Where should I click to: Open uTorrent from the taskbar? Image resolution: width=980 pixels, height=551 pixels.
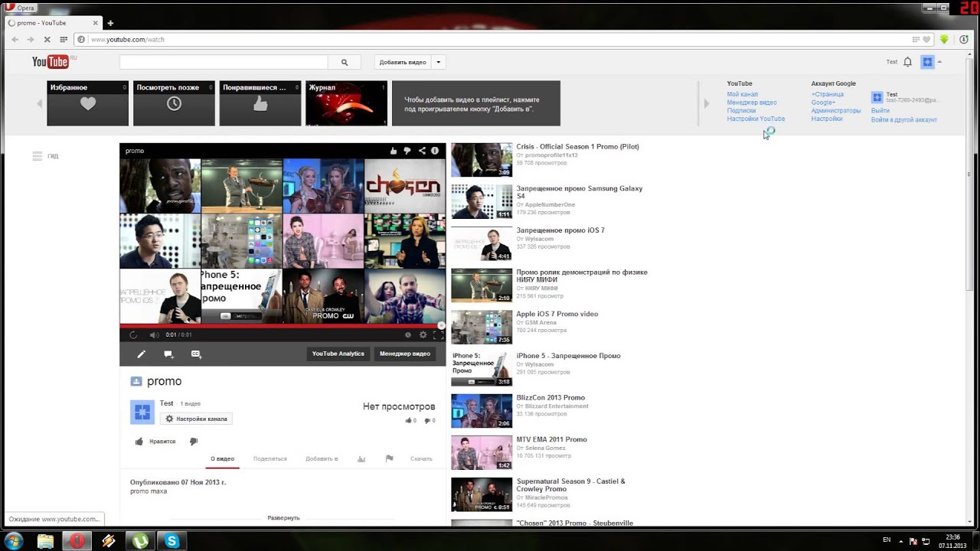(x=140, y=541)
